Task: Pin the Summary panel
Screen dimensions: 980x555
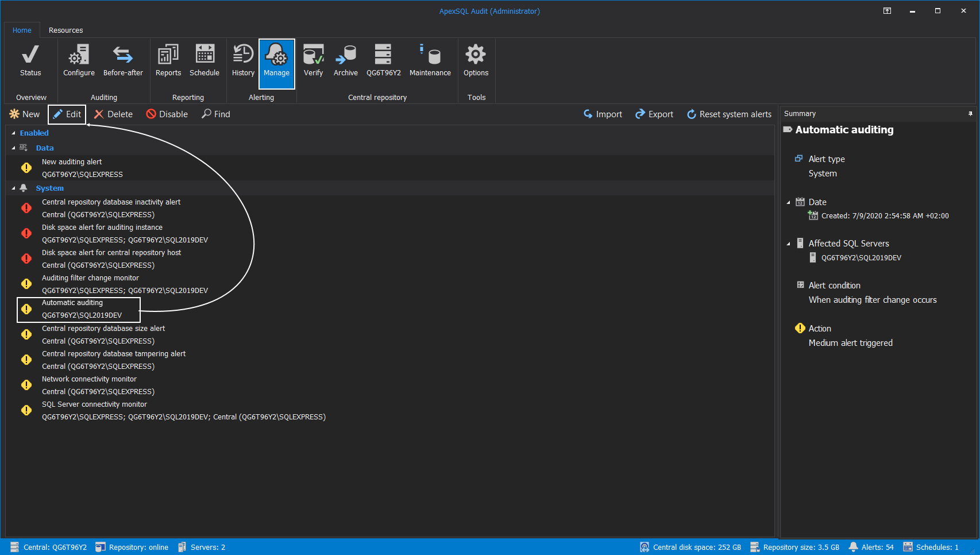Action: [x=970, y=114]
